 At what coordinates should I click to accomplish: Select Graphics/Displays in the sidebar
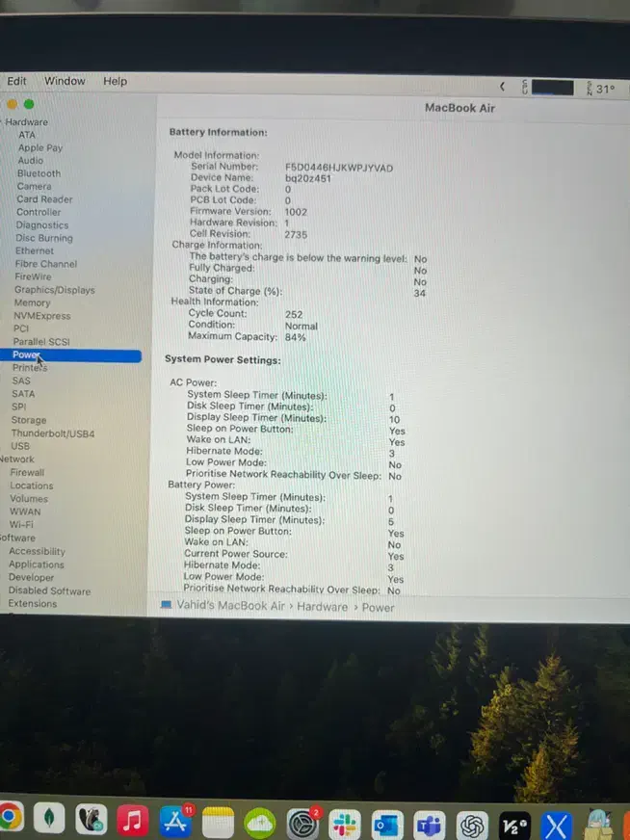pyautogui.click(x=55, y=290)
